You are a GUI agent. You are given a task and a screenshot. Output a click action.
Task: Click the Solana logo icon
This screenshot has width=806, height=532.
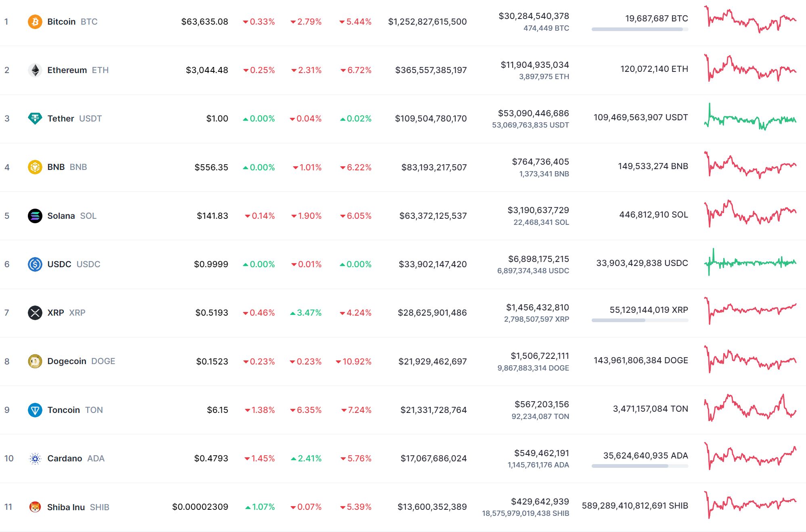[x=35, y=216]
